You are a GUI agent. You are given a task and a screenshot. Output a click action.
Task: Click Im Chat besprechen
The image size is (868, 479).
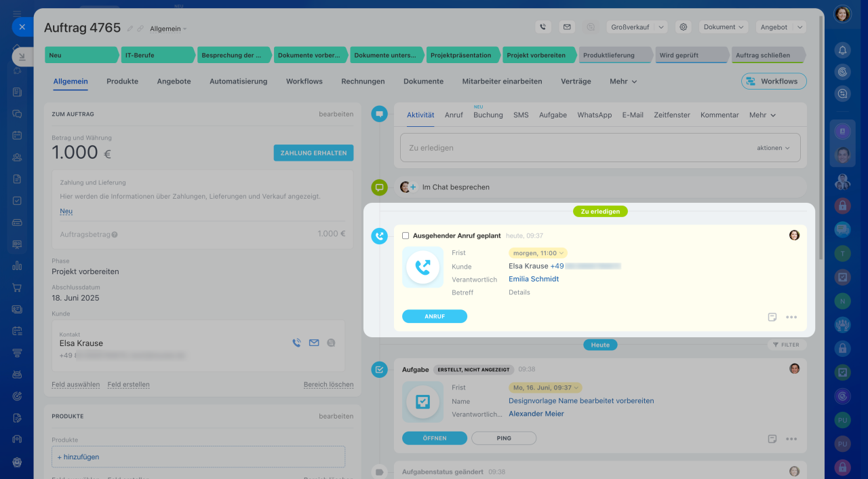tap(456, 187)
